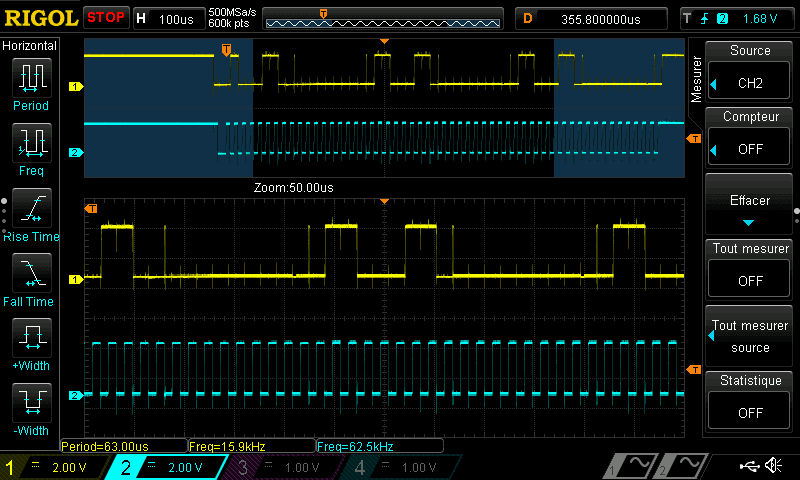Image resolution: width=800 pixels, height=480 pixels.
Task: Select the Rise Time measurement icon
Action: coord(32,208)
